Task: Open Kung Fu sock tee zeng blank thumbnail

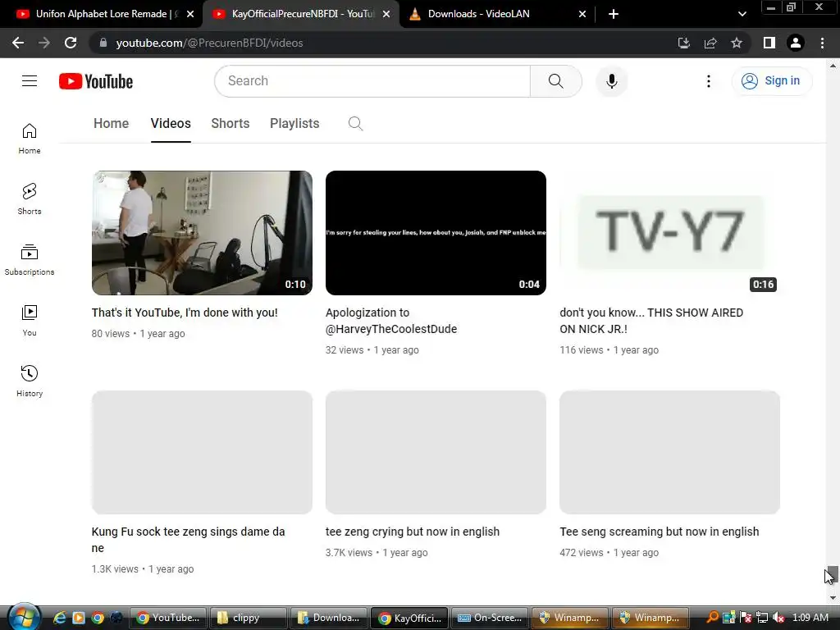Action: click(202, 452)
